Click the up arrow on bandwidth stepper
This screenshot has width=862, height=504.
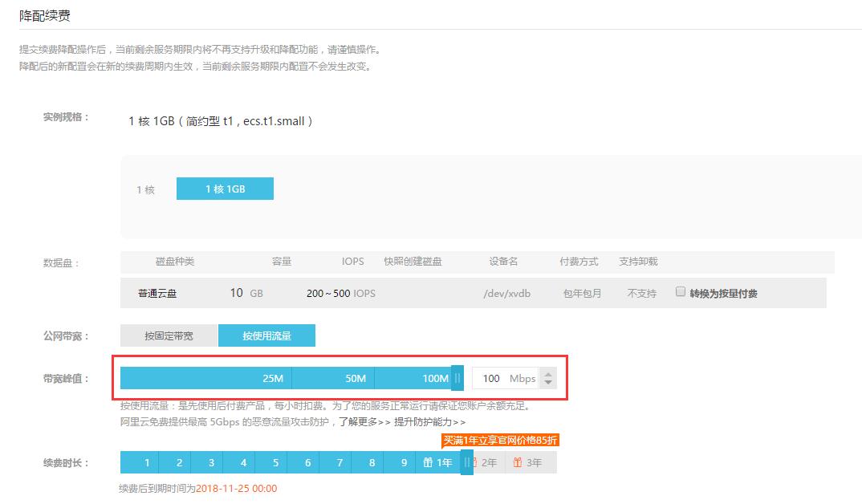pyautogui.click(x=548, y=373)
